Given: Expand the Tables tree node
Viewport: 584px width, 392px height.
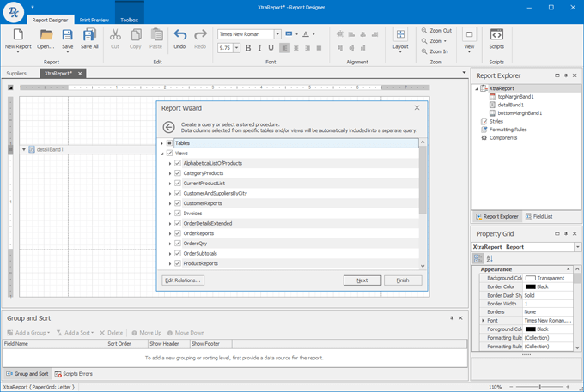Looking at the screenshot, I should [x=161, y=143].
